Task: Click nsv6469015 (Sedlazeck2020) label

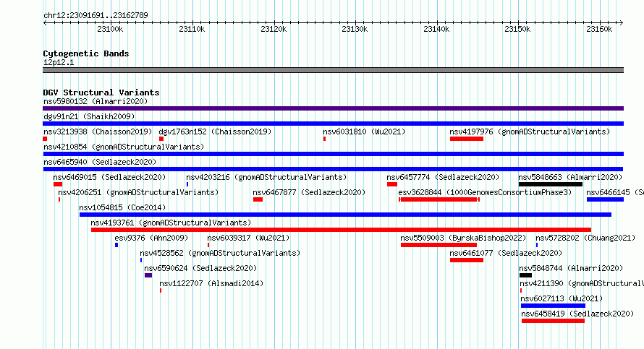Action: [109, 177]
